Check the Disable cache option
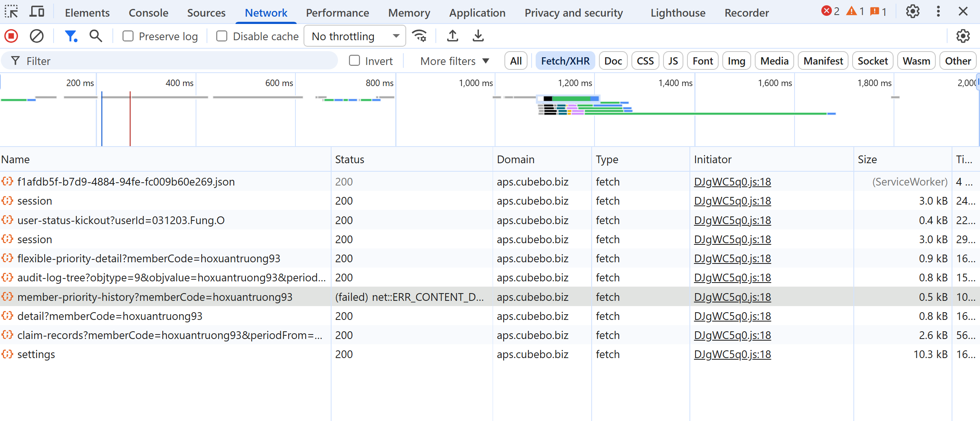 pyautogui.click(x=222, y=37)
